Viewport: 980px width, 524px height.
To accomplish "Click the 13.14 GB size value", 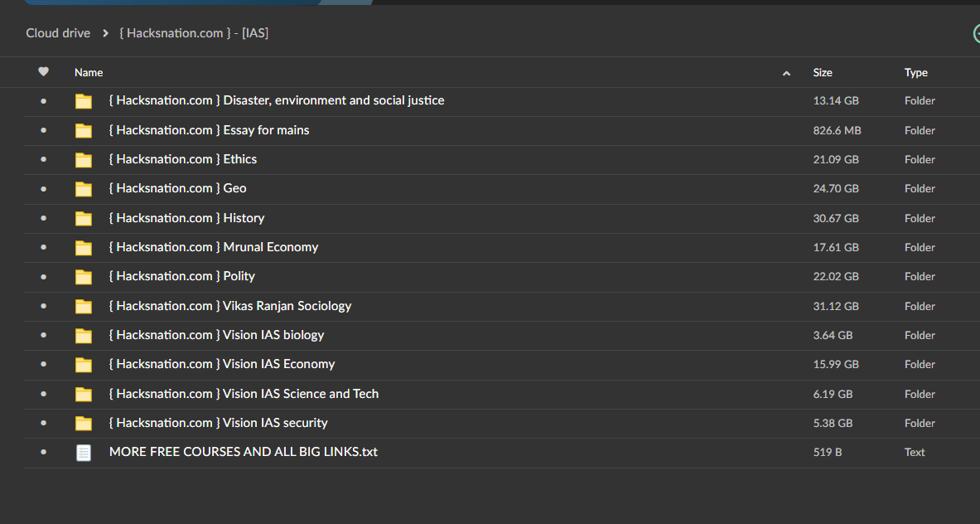I will (x=836, y=100).
